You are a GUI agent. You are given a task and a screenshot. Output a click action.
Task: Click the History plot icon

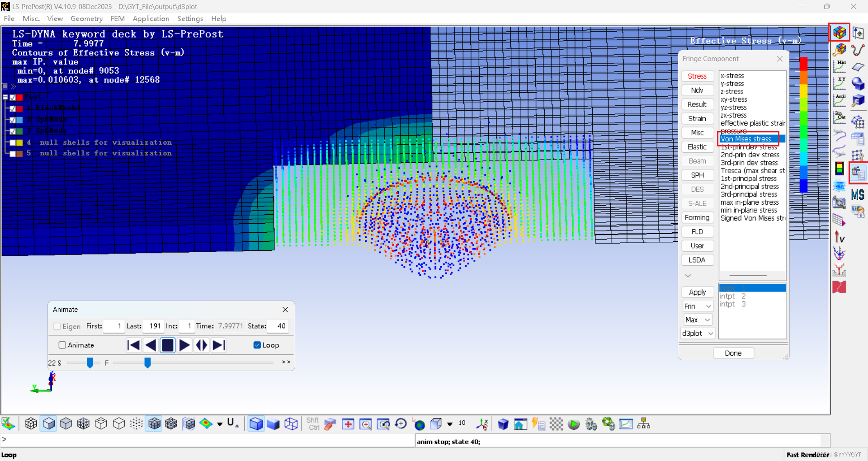tap(840, 66)
